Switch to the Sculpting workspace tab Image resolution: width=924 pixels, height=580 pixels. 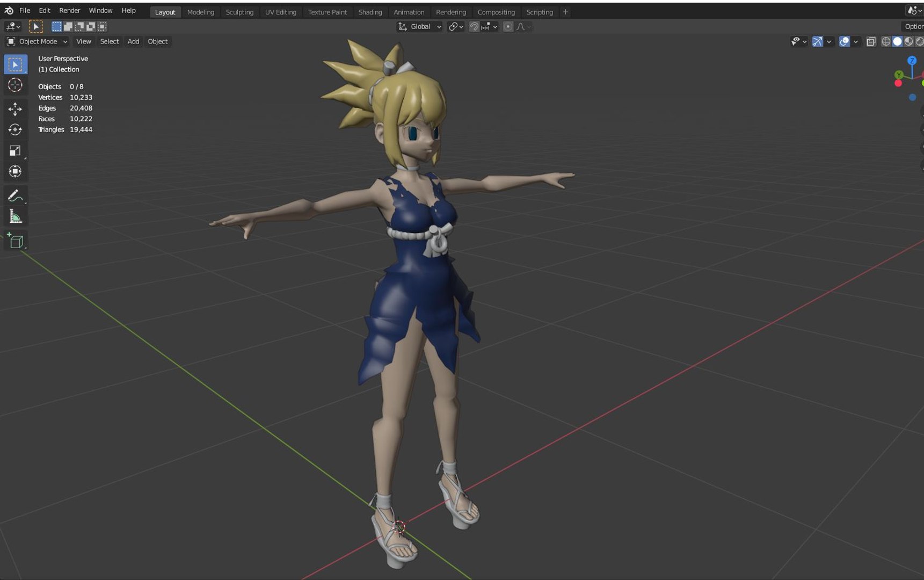point(239,12)
